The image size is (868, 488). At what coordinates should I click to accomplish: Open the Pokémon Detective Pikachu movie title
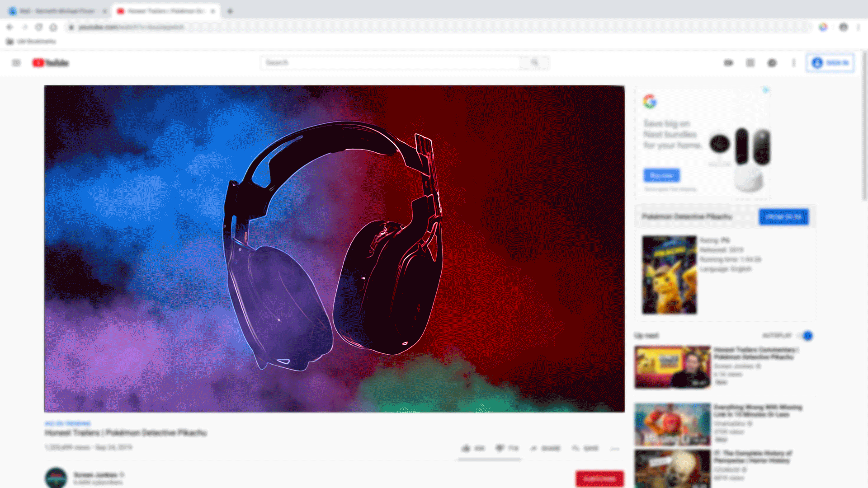coord(687,217)
